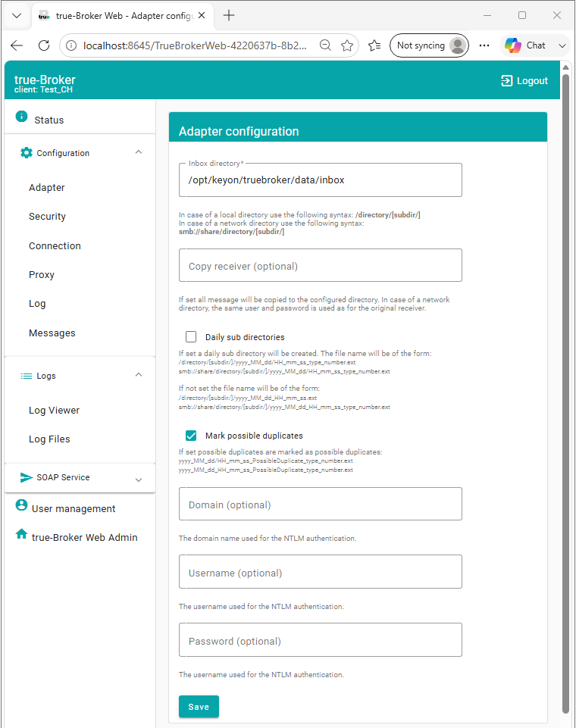This screenshot has width=576, height=728.
Task: Open the Connection configuration page
Action: click(55, 246)
